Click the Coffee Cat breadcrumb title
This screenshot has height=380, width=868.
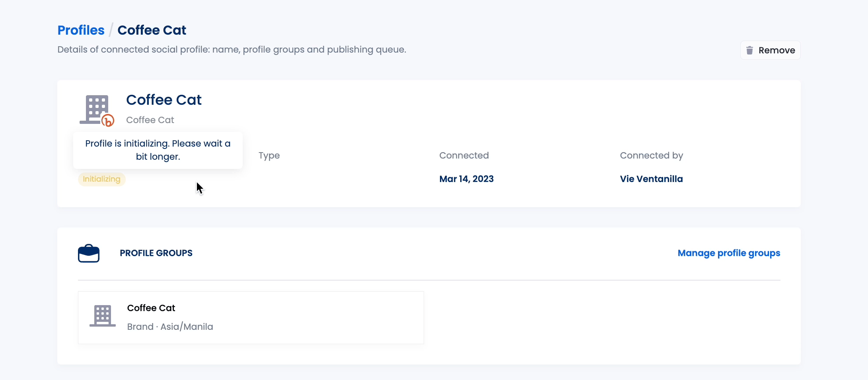coord(152,30)
